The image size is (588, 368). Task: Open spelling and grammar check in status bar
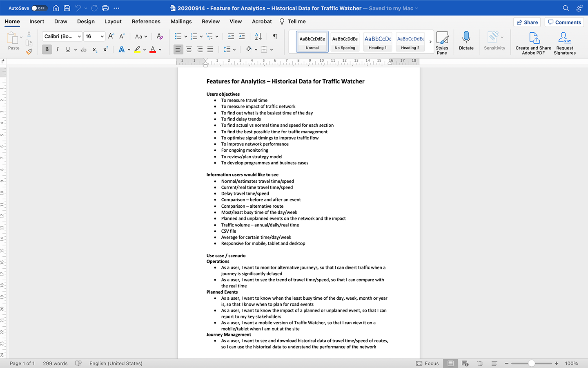[x=79, y=363]
